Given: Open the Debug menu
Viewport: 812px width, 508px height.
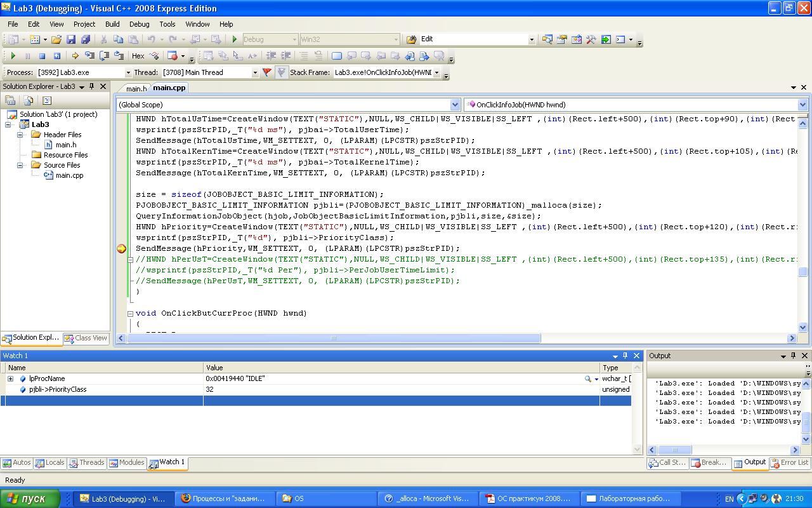Looking at the screenshot, I should [139, 24].
